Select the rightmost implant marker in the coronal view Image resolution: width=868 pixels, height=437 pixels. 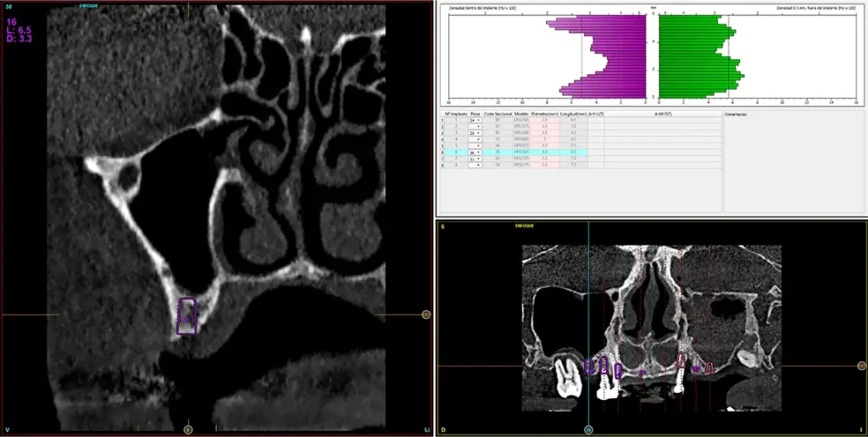709,368
